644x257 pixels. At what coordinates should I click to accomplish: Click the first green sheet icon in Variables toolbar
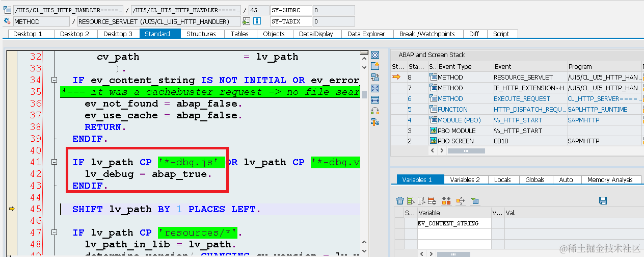click(411, 201)
